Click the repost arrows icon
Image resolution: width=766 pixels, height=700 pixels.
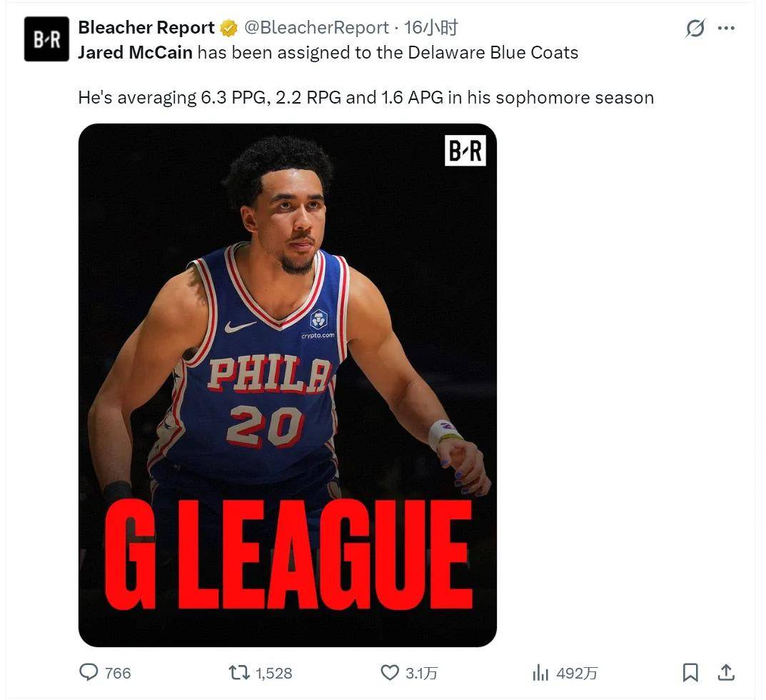238,673
